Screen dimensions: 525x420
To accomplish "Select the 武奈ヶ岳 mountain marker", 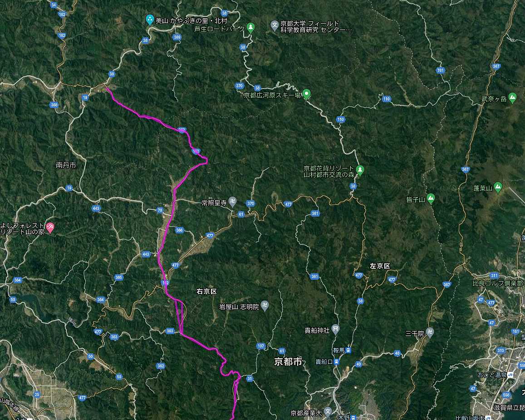I will point(512,98).
